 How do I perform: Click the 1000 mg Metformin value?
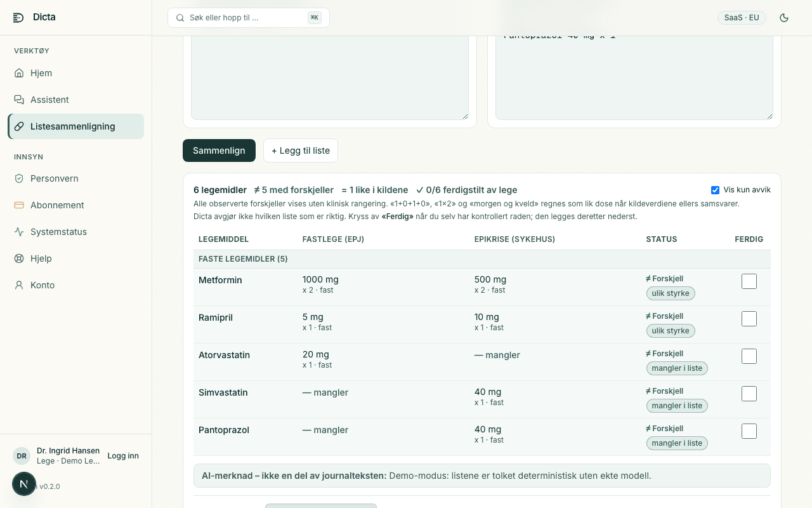click(320, 279)
